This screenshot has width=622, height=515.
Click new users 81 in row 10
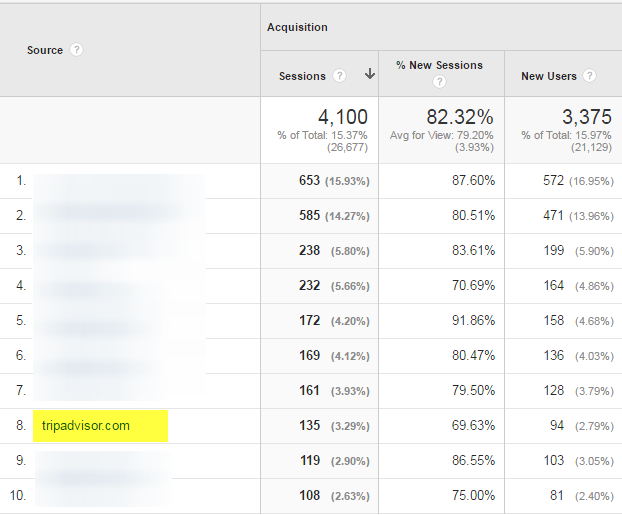557,495
